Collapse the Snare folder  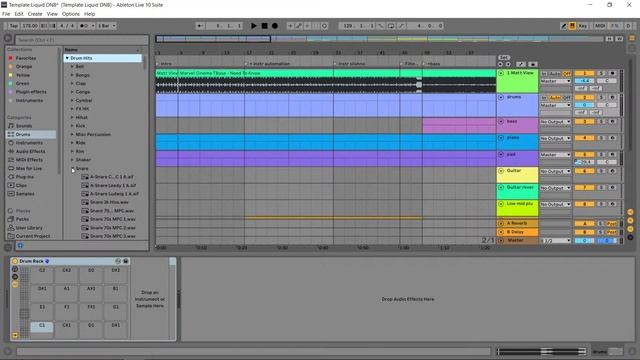coord(73,169)
